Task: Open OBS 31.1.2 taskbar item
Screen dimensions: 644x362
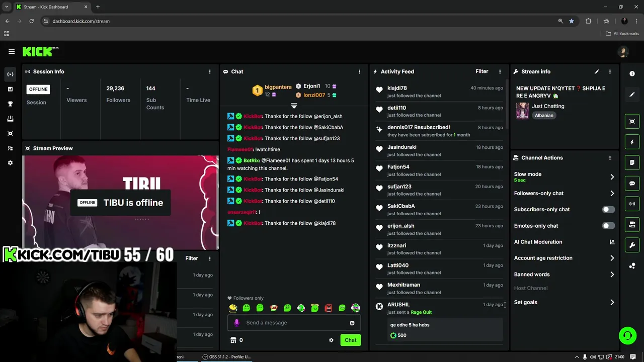Action: [x=226, y=356]
